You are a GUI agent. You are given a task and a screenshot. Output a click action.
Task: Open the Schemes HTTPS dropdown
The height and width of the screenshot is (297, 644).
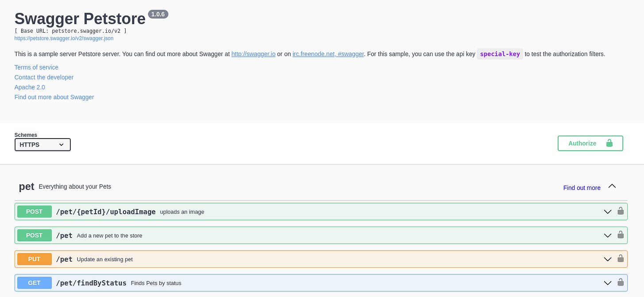[42, 144]
